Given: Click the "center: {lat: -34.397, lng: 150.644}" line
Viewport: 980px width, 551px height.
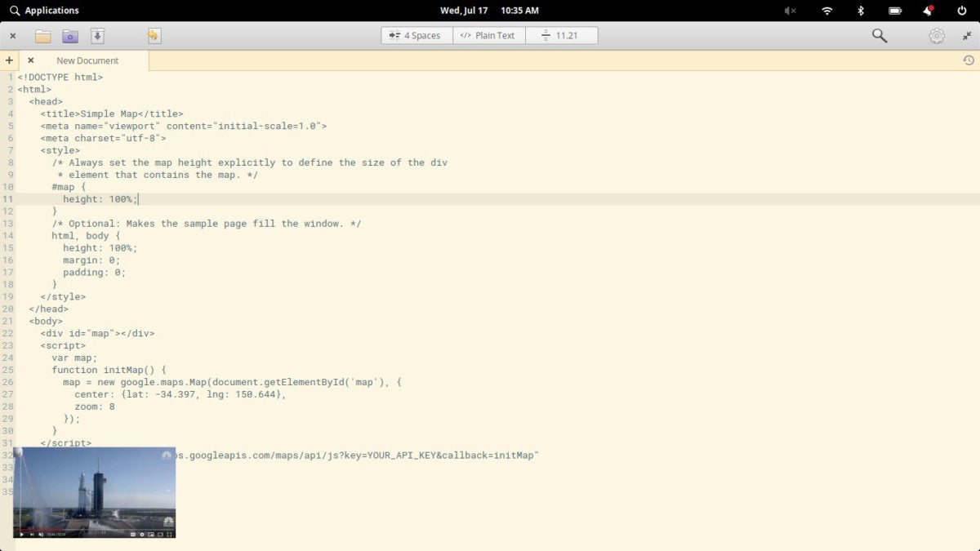Looking at the screenshot, I should [x=180, y=394].
